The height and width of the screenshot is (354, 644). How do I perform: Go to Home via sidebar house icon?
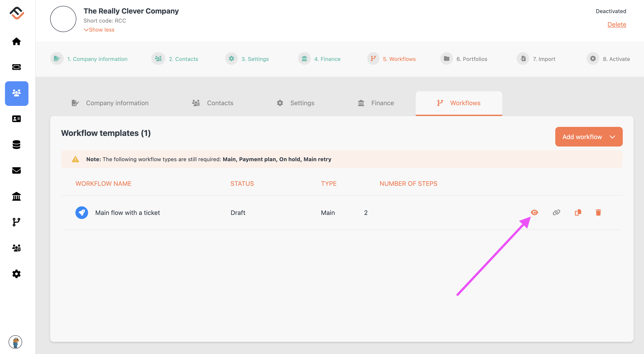16,41
